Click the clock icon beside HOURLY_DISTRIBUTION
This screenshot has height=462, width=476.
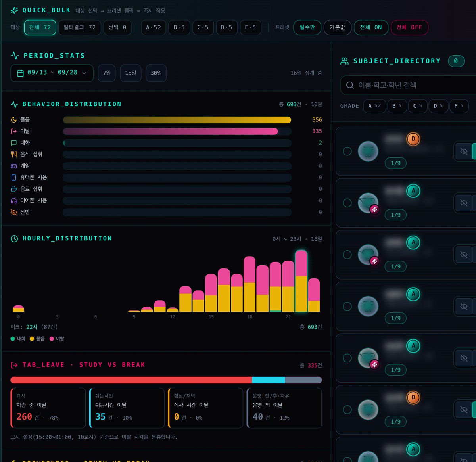[x=14, y=238]
